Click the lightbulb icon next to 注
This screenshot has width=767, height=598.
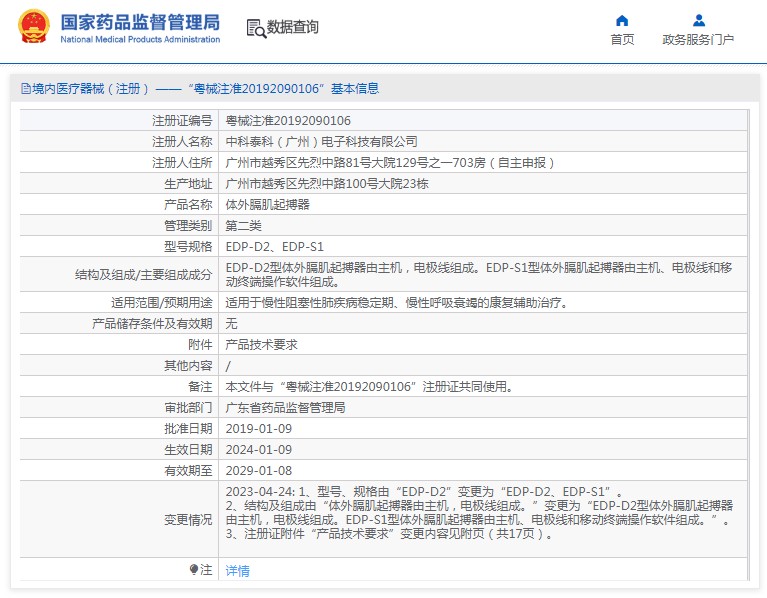(x=194, y=570)
